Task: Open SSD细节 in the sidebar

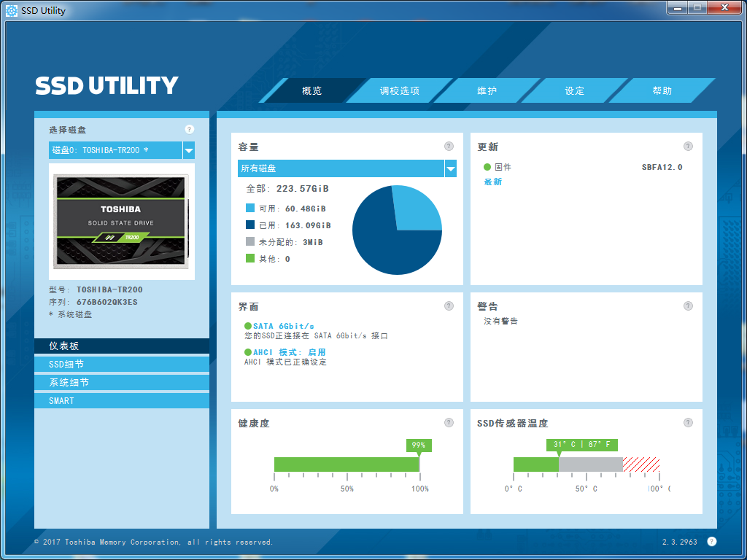Action: pyautogui.click(x=122, y=364)
